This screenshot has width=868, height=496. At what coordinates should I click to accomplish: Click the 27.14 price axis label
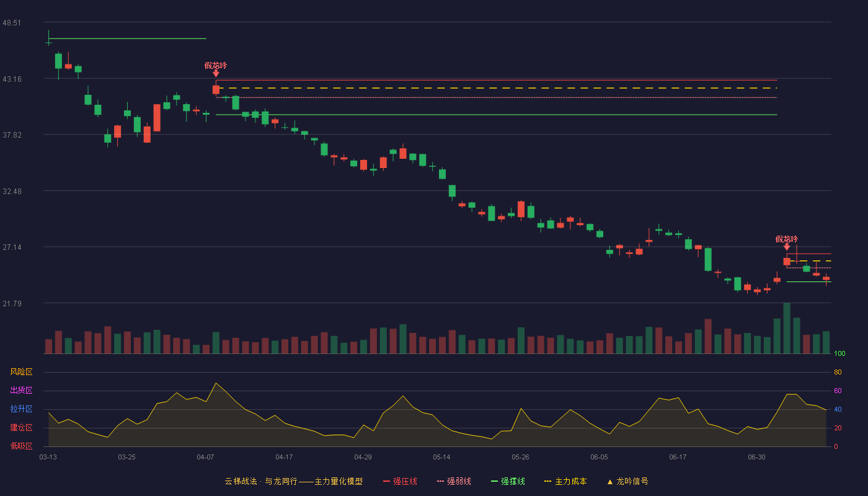pos(12,247)
